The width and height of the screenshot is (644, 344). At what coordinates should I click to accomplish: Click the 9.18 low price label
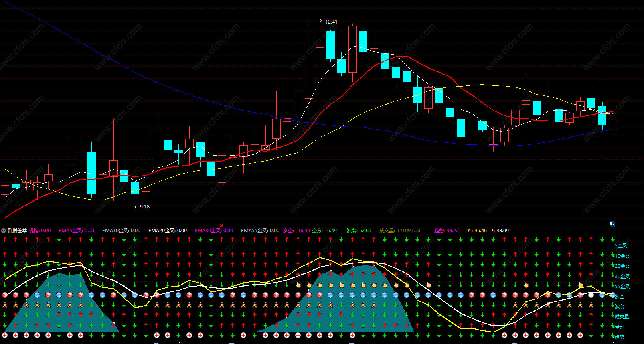tap(145, 207)
